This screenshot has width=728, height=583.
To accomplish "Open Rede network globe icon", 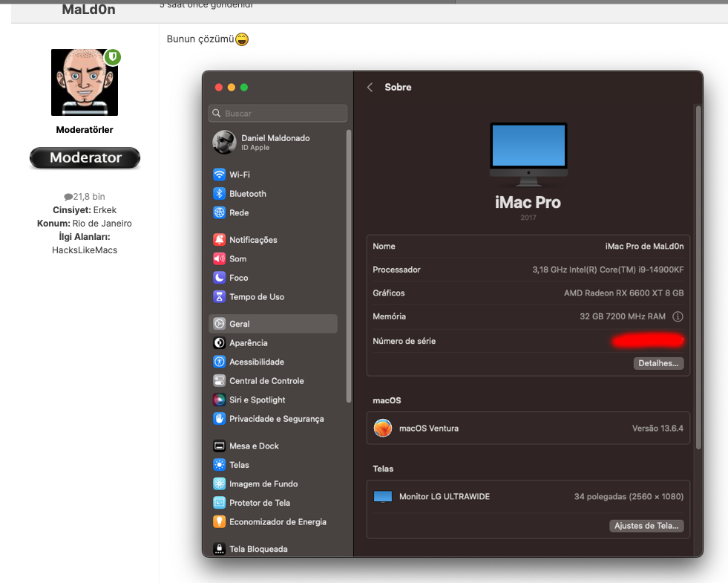I will click(220, 212).
